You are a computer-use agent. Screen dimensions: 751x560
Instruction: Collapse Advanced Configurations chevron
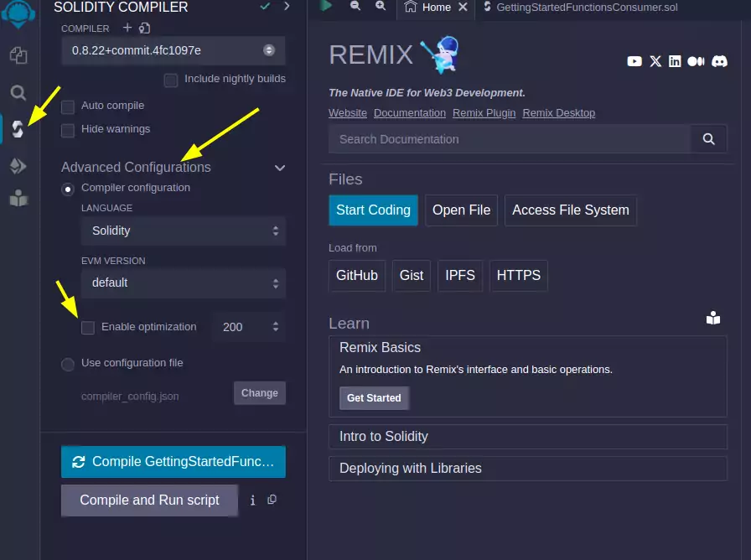[x=280, y=168]
